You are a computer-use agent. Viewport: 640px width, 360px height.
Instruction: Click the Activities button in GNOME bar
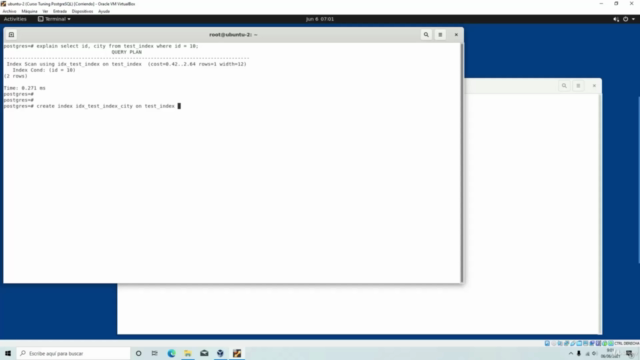(15, 19)
